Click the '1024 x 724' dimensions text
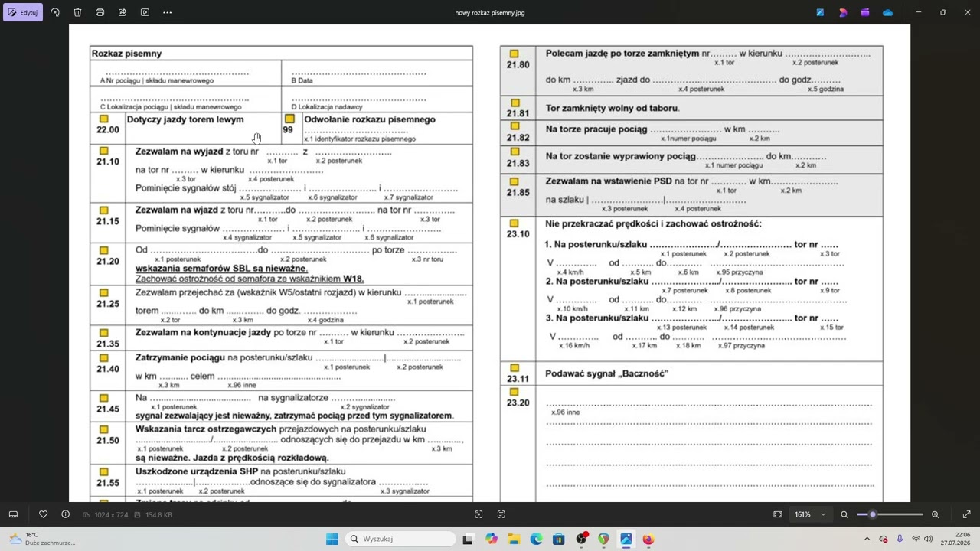 [x=111, y=515]
